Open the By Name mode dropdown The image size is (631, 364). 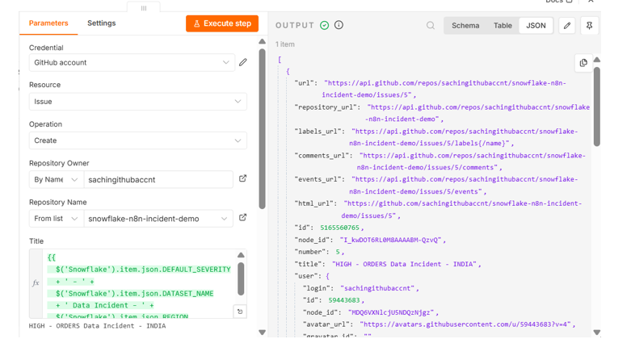56,180
